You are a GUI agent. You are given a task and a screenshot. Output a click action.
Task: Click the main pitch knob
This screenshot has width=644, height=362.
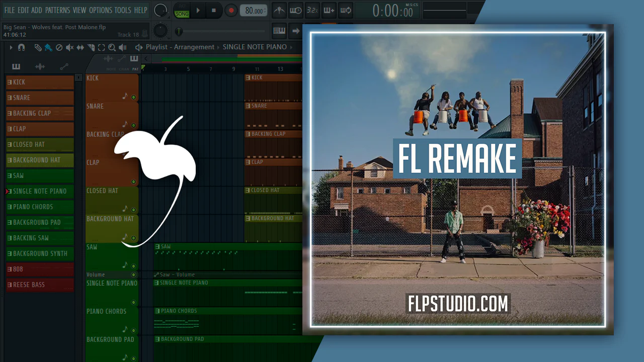[x=160, y=31]
